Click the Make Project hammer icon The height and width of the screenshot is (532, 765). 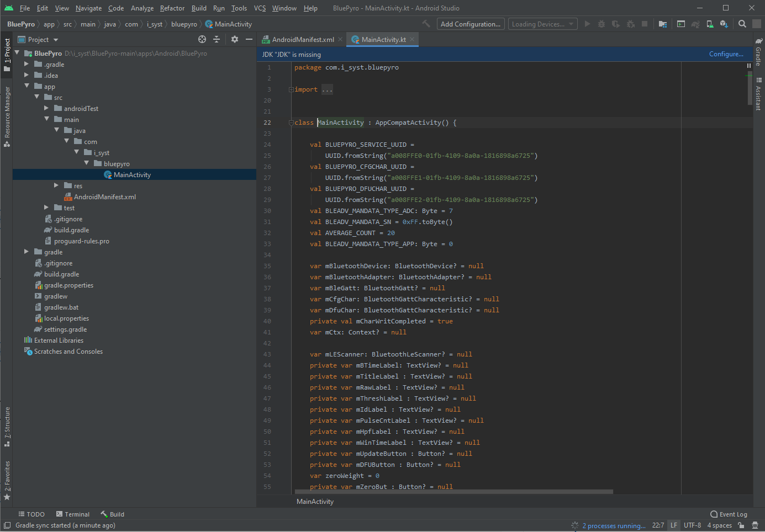(426, 24)
